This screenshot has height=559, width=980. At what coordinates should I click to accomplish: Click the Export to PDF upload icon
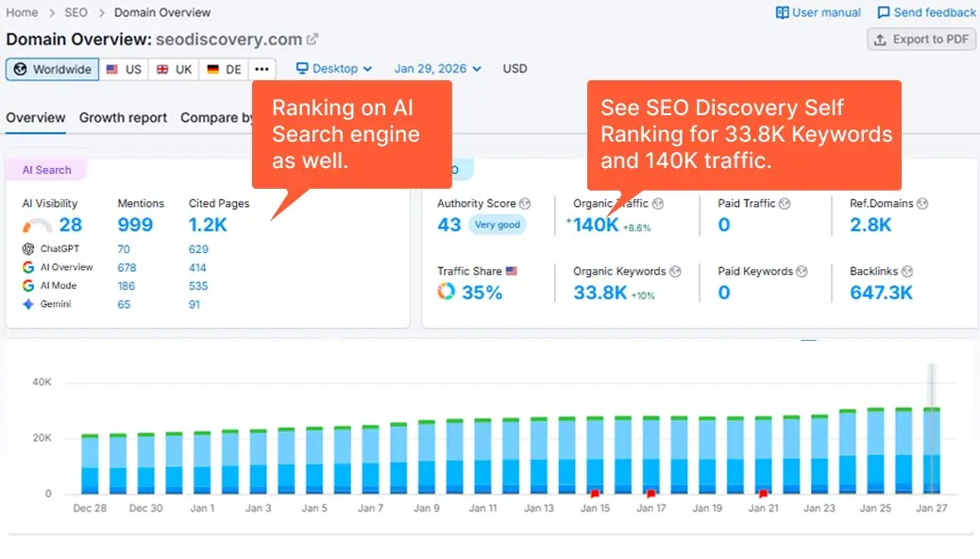[880, 40]
